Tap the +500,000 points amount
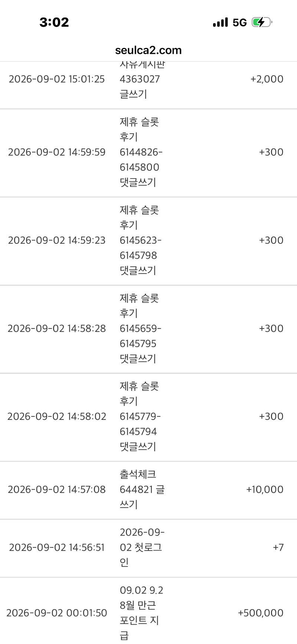Viewport: 297px width, 644px height. tap(261, 613)
